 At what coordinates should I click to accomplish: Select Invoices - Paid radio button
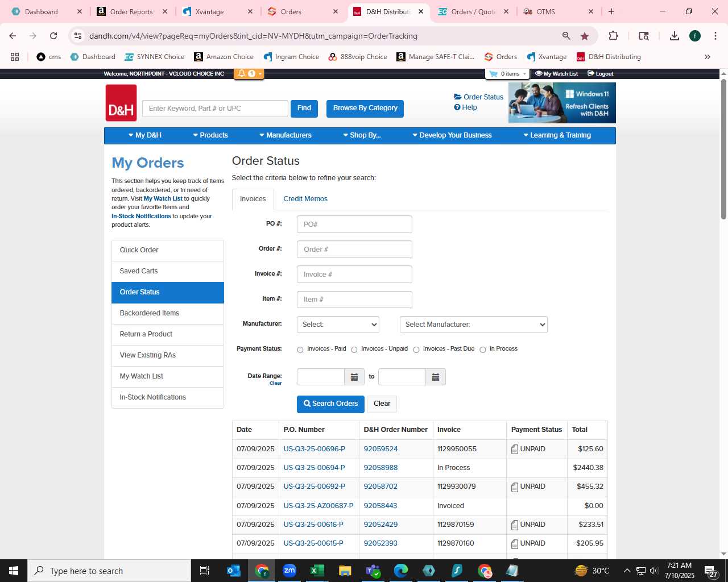(300, 350)
